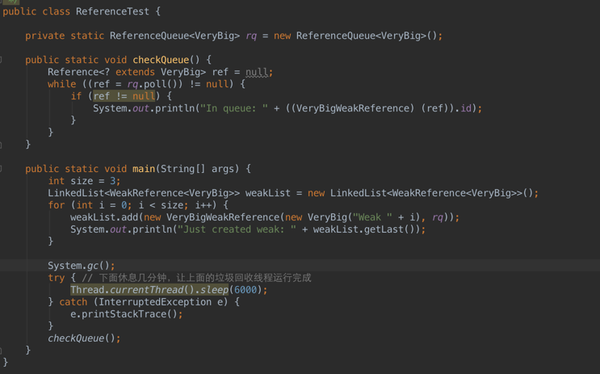The height and width of the screenshot is (374, 600).
Task: Click the "e.printStackTrace();" statement
Action: 127,314
